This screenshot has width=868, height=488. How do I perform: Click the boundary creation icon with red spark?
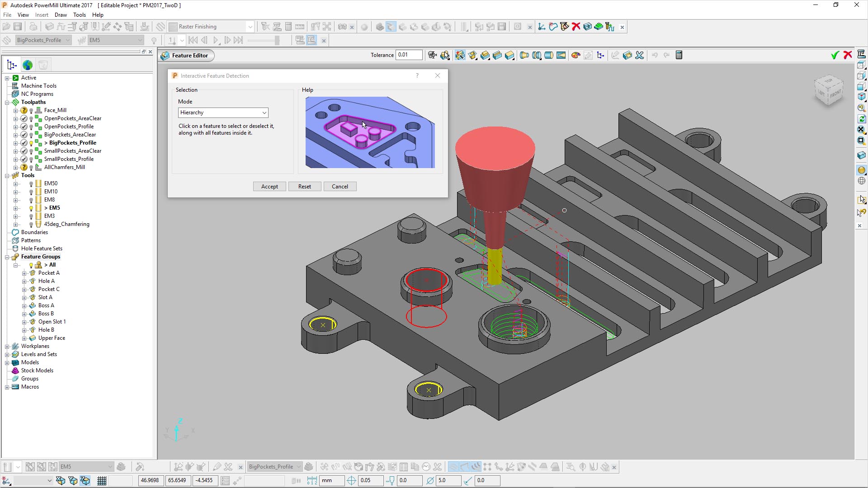[553, 27]
